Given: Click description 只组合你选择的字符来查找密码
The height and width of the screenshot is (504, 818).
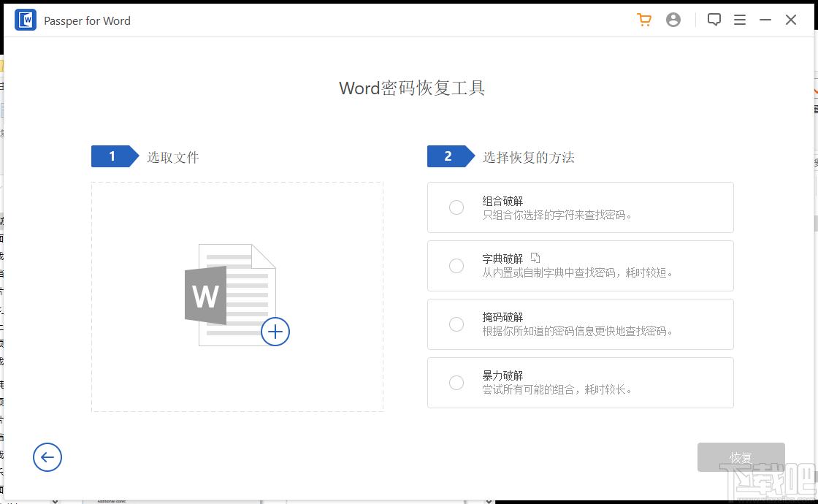Looking at the screenshot, I should click(x=557, y=215).
